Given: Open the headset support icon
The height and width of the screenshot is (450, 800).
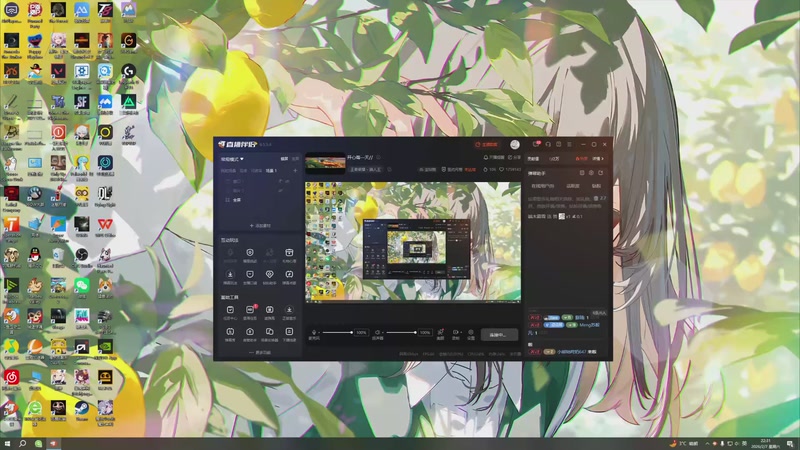Looking at the screenshot, I should [548, 144].
